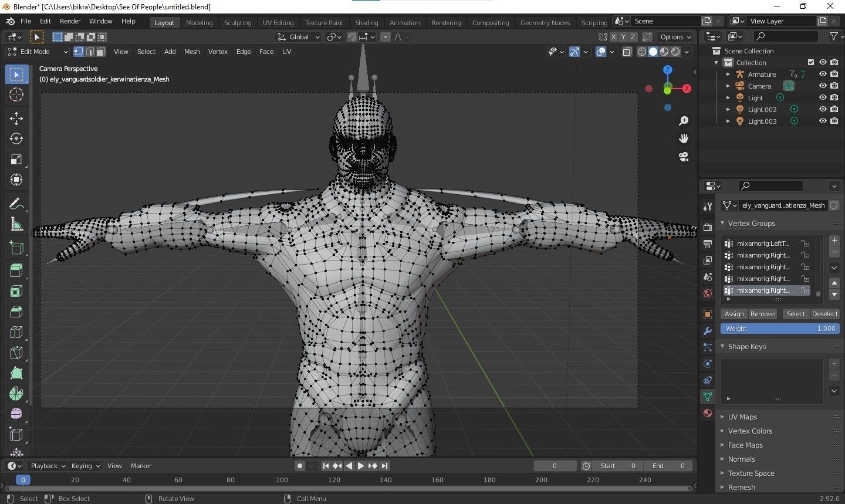Switch to face select mode
The image size is (845, 504).
(100, 52)
